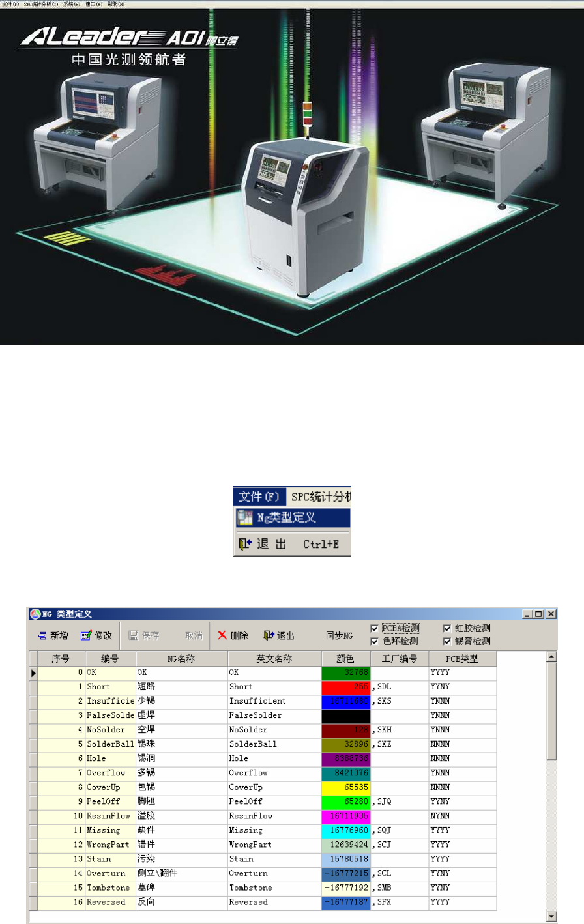Screen dimensions: 584x924
Task: Toggle the PCBA检测 checkbox
Action: click(374, 628)
